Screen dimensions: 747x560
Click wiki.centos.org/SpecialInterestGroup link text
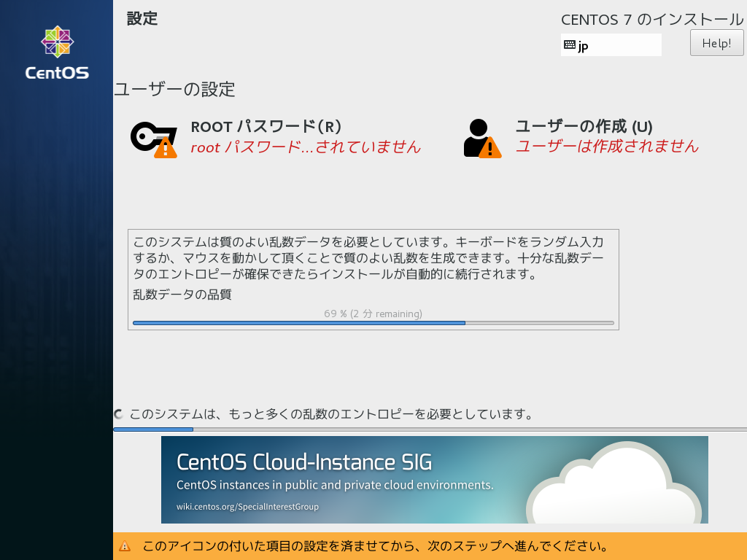pos(247,507)
